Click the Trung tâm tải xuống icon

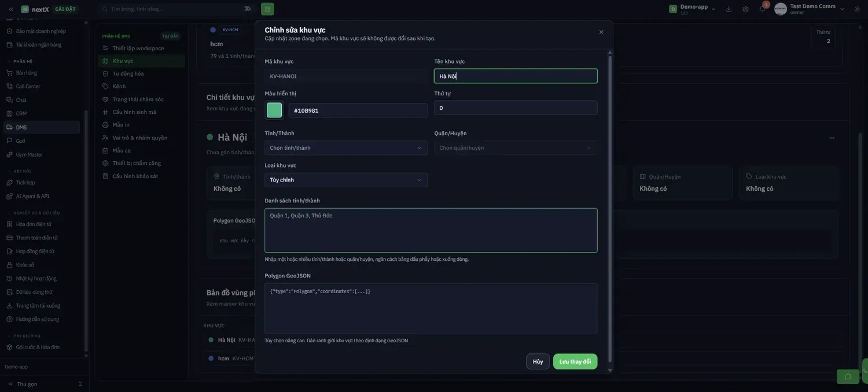point(9,305)
